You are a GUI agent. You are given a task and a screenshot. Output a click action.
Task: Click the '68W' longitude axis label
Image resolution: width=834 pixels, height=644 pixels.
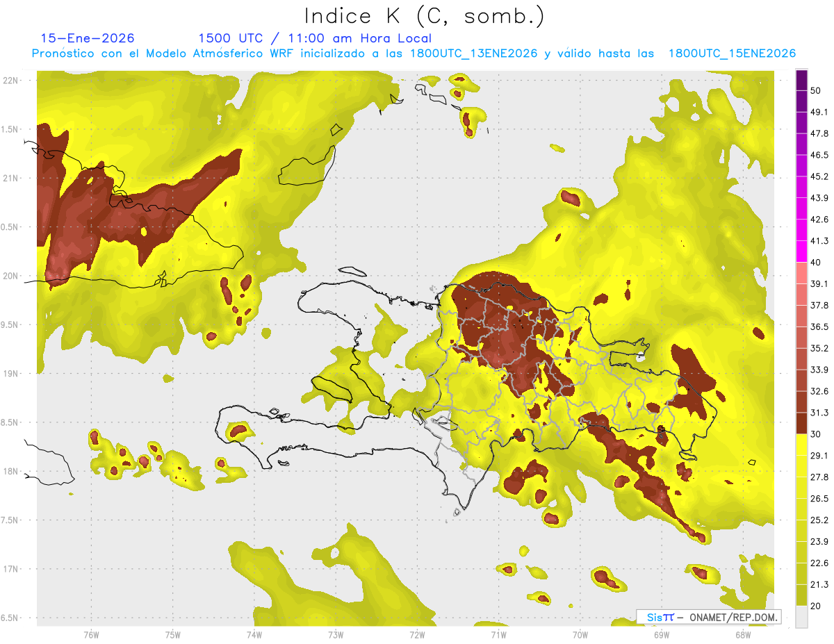(x=742, y=634)
